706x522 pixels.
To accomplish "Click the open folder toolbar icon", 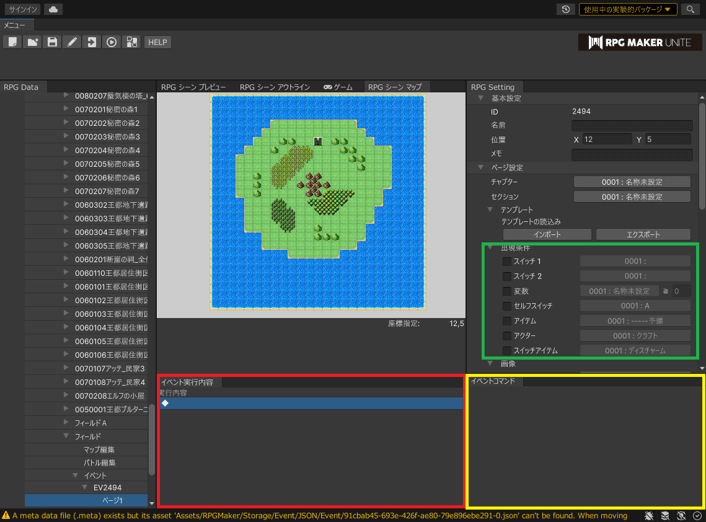I will point(32,42).
